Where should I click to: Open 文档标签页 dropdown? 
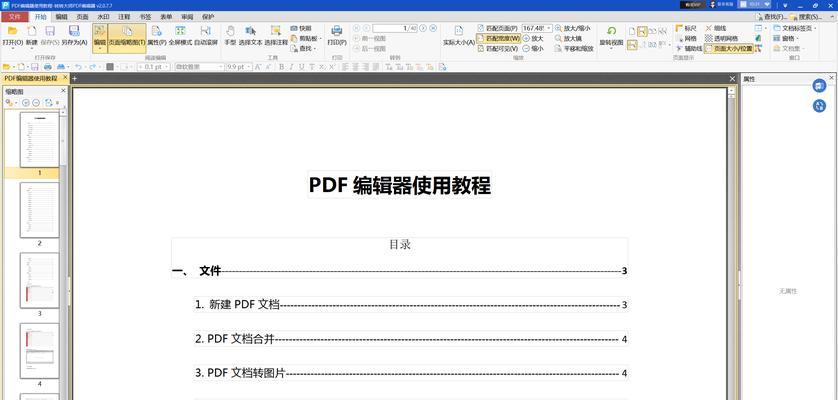tap(795, 28)
